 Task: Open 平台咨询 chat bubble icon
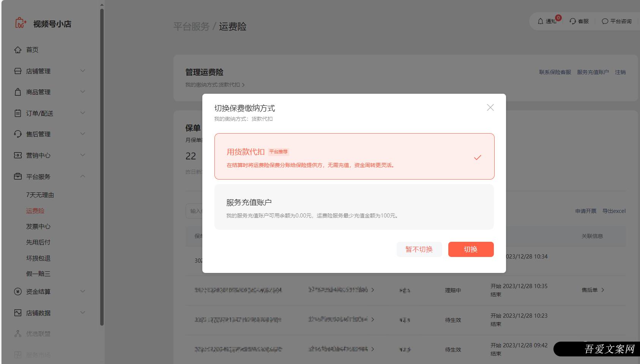tap(605, 21)
